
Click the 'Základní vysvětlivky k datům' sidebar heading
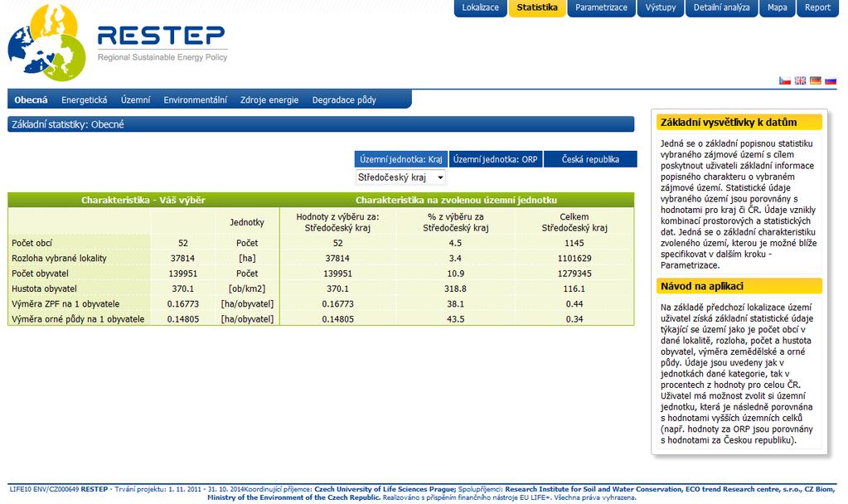coord(739,122)
